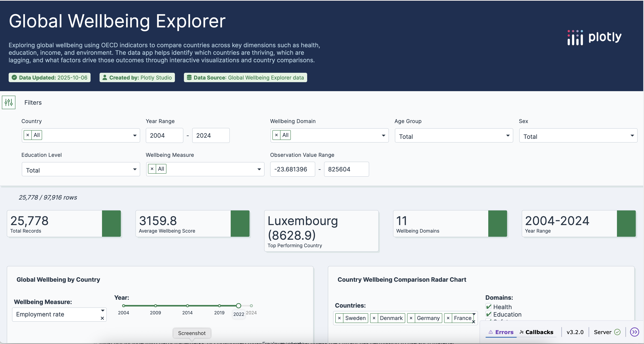Uncheck the Health domain checkbox
This screenshot has width=644, height=344.
488,306
